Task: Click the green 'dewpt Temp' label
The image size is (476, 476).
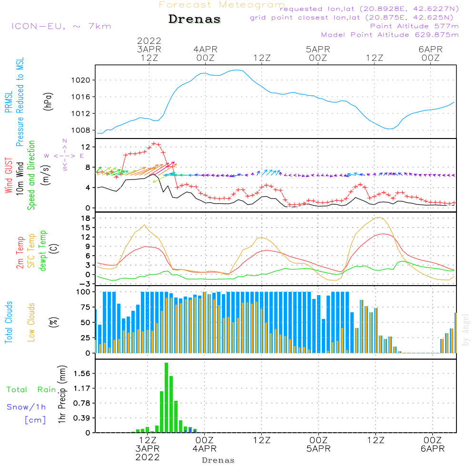Action: [42, 250]
